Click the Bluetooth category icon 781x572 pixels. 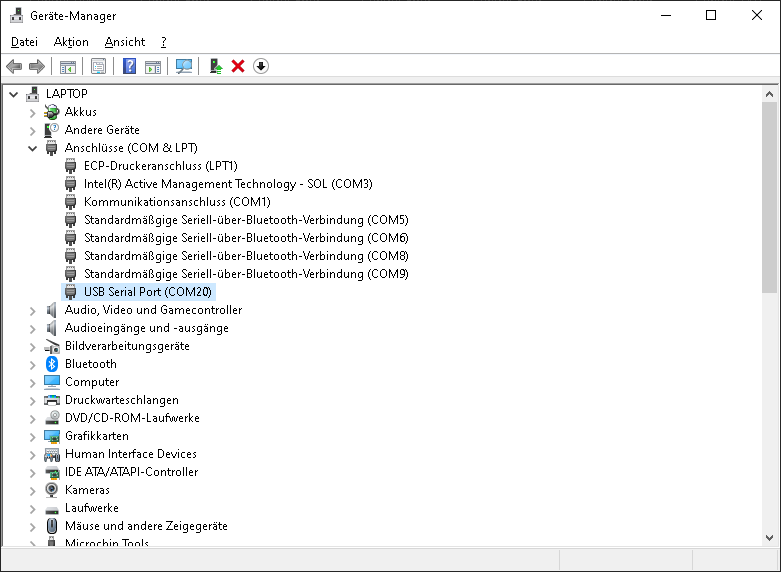tap(52, 364)
